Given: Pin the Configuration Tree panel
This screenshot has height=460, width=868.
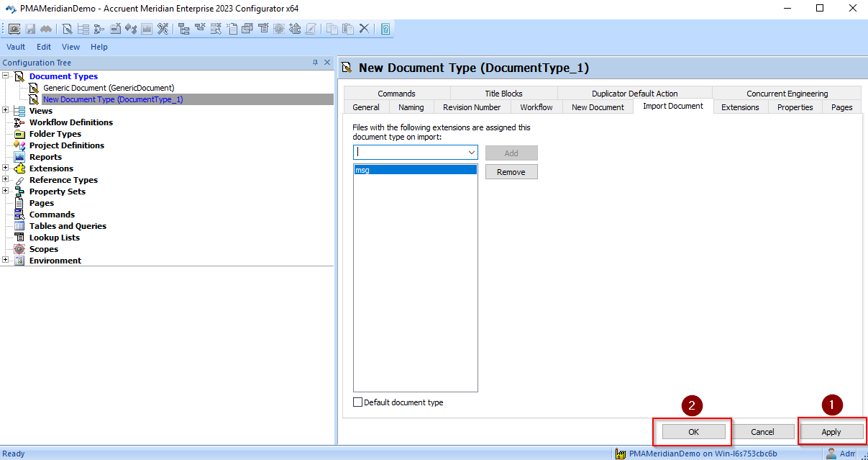Looking at the screenshot, I should tap(315, 63).
